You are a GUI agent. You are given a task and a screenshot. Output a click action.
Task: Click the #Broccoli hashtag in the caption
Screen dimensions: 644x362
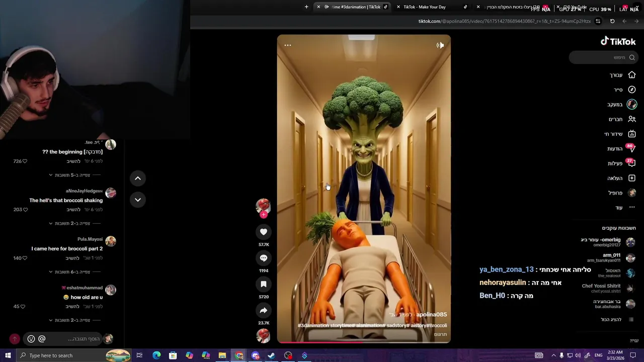click(437, 326)
